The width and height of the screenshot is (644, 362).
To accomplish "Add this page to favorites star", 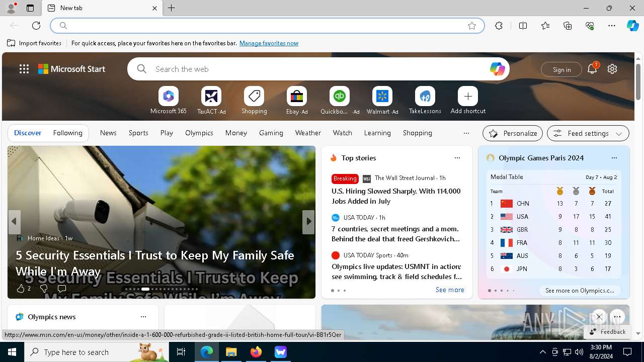I will [x=472, y=26].
